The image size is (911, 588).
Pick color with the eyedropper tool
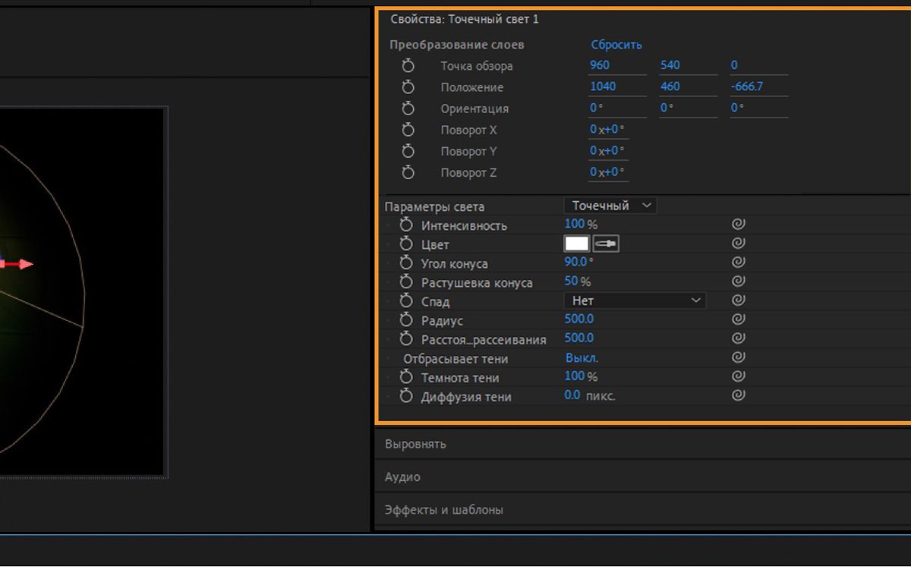pos(606,244)
